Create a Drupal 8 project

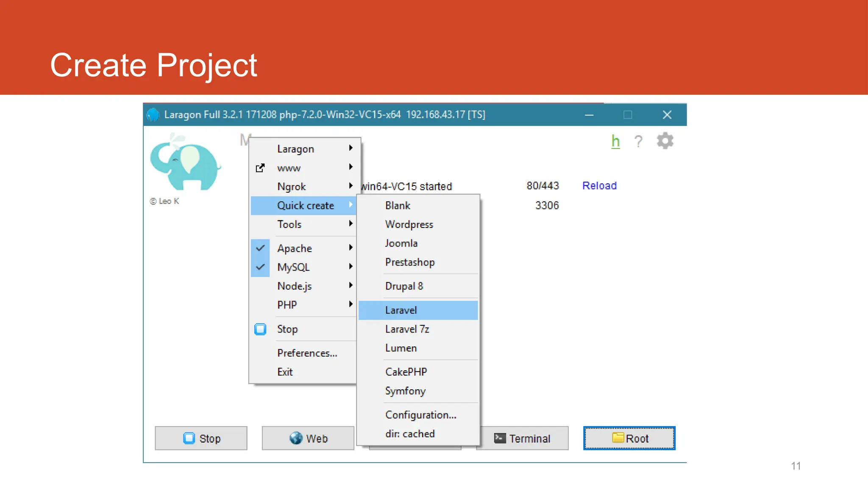pos(418,286)
